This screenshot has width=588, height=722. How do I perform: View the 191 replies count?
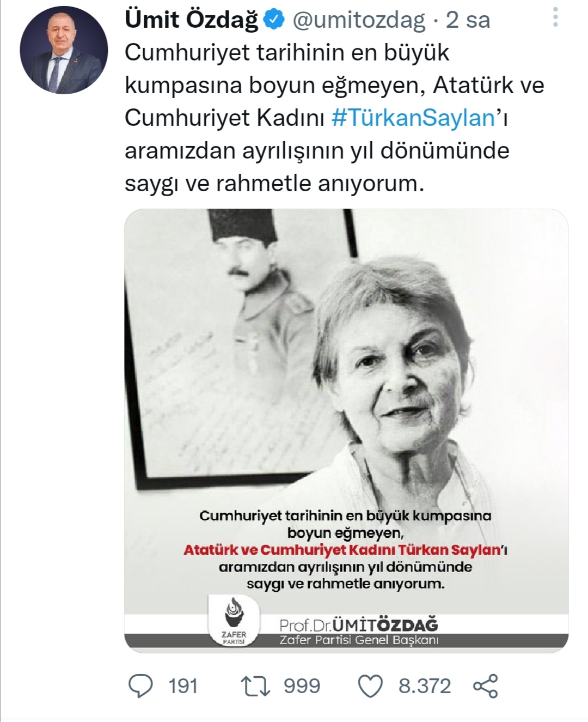point(183,686)
